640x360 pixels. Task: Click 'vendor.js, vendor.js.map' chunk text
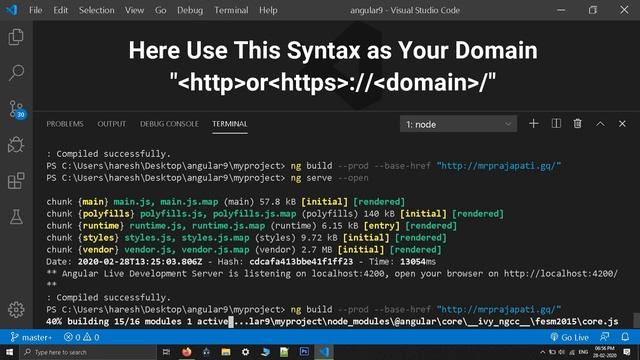187,249
